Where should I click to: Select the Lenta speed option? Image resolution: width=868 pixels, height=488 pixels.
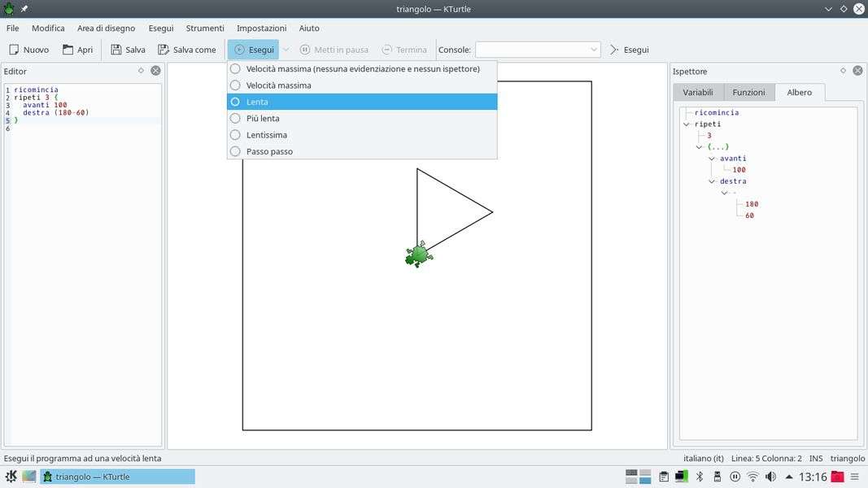pyautogui.click(x=362, y=102)
